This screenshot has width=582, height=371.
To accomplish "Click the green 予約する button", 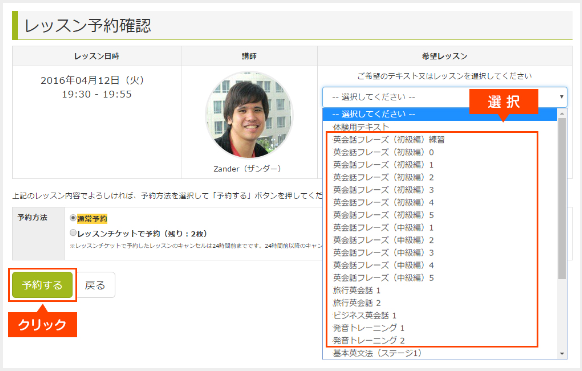I will (x=42, y=285).
